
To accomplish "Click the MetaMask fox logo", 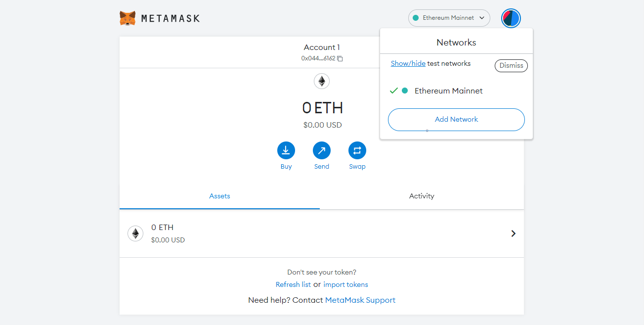I will (128, 18).
